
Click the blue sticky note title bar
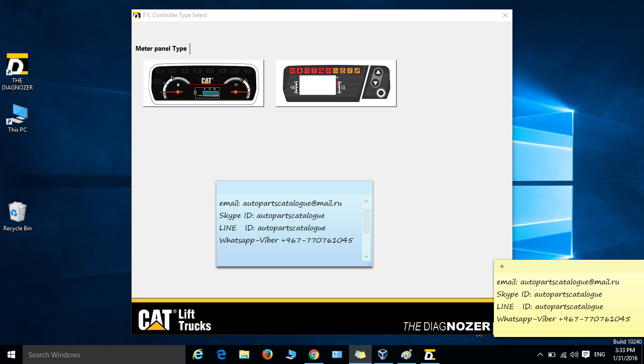click(x=294, y=188)
